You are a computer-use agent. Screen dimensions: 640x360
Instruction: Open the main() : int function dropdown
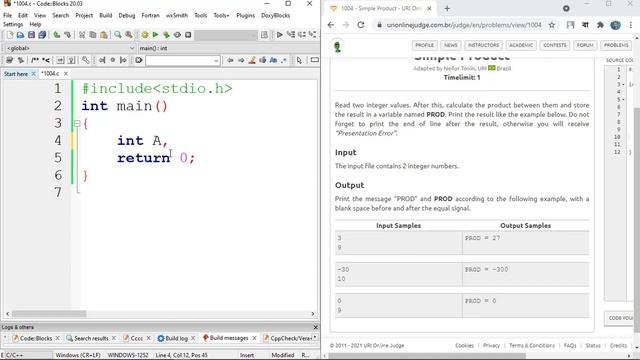(228, 48)
